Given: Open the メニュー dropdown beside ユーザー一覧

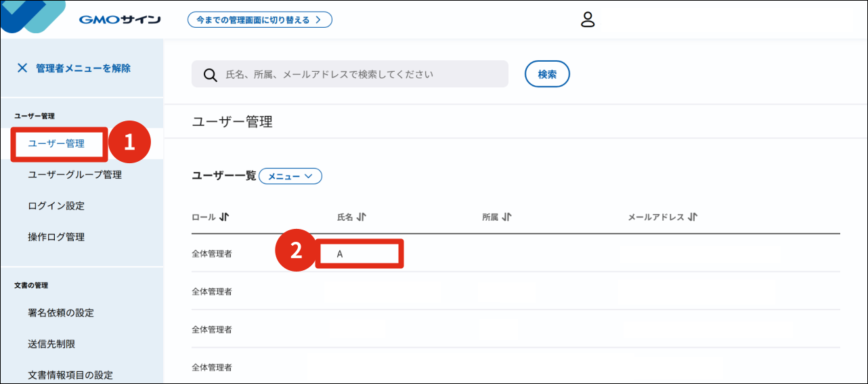Looking at the screenshot, I should pos(290,176).
